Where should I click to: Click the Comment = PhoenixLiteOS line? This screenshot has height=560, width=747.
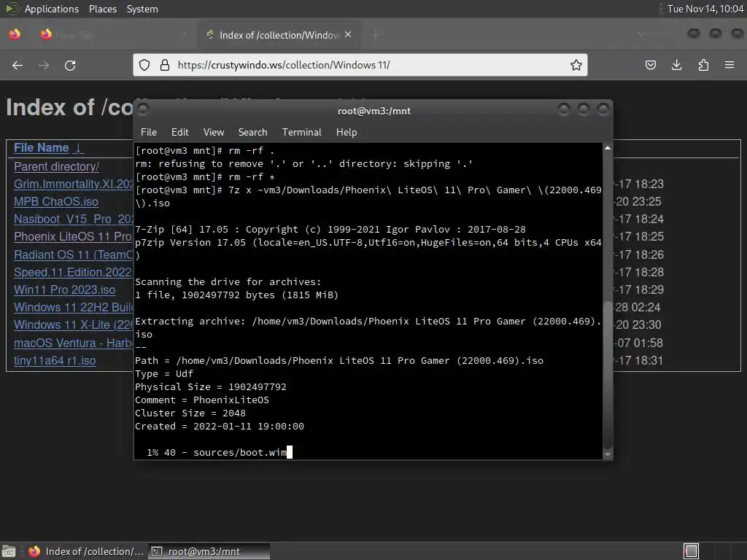pyautogui.click(x=202, y=400)
